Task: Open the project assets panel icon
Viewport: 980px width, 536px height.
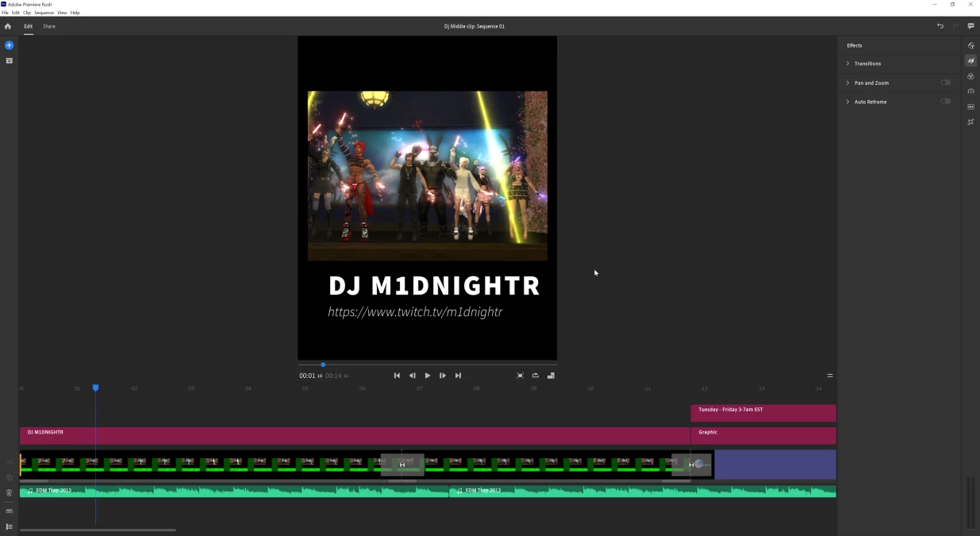Action: tap(10, 60)
